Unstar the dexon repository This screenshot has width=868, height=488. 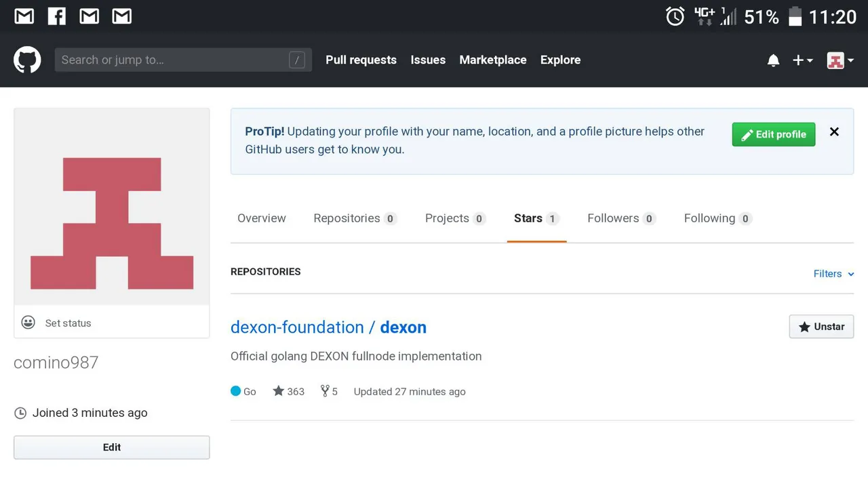pyautogui.click(x=821, y=327)
